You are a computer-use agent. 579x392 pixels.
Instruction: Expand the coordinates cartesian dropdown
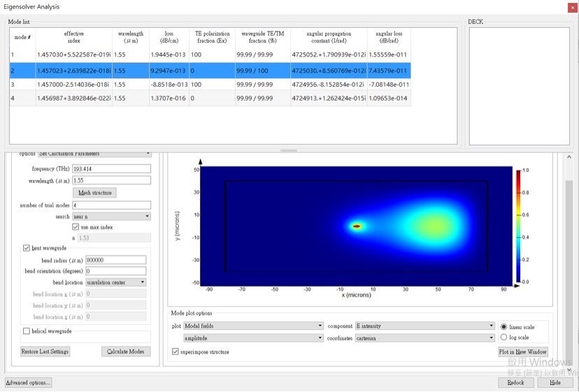point(424,338)
